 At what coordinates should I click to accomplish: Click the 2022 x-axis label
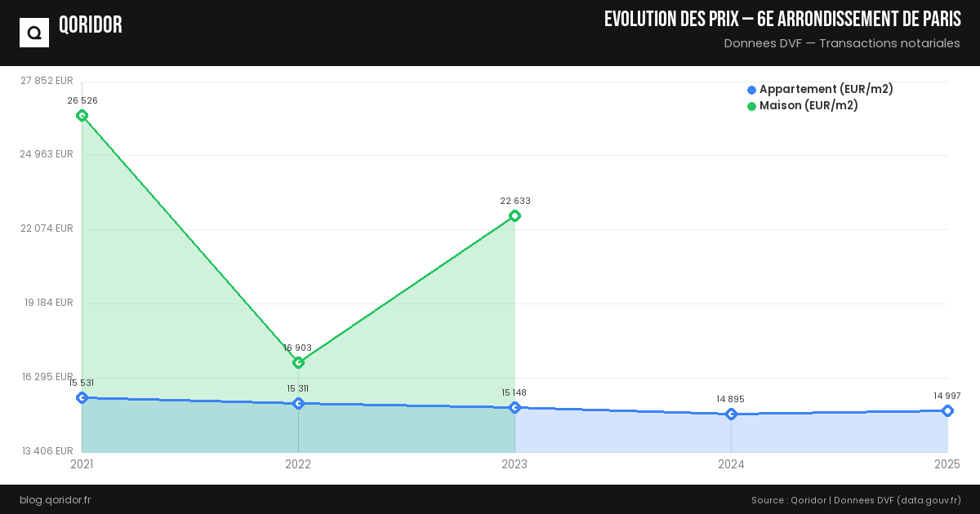coord(298,464)
